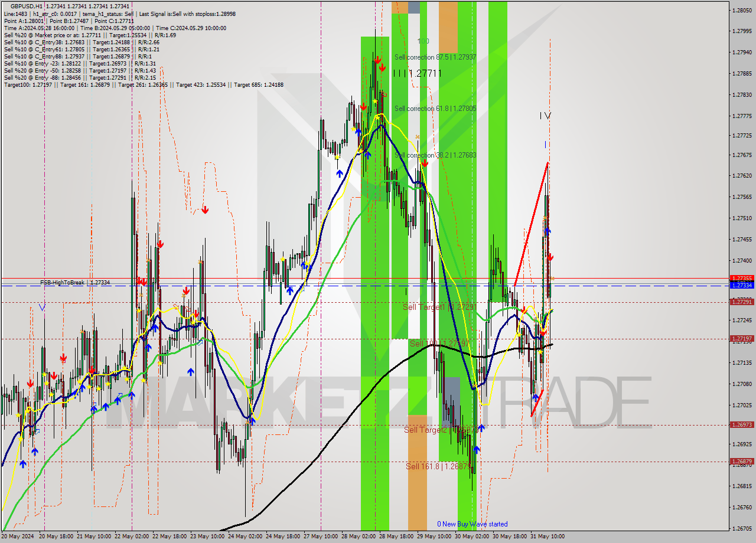
Task: Select the 'Sell %20 @ Entry -88' row
Action: pos(80,77)
